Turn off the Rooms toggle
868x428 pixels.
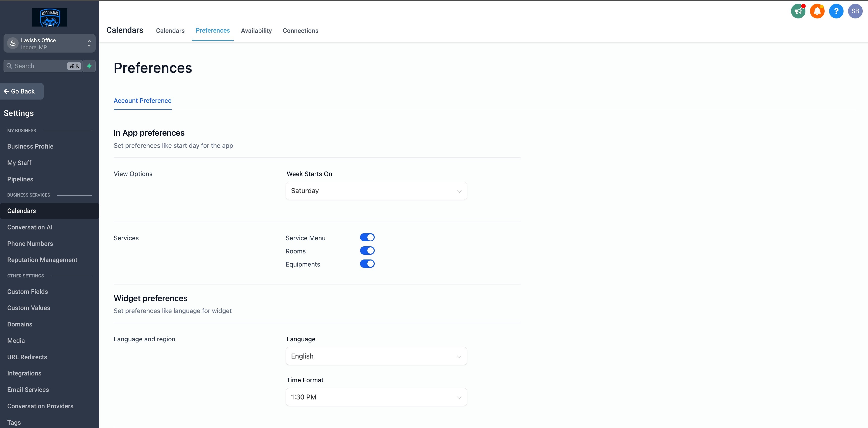pyautogui.click(x=367, y=251)
